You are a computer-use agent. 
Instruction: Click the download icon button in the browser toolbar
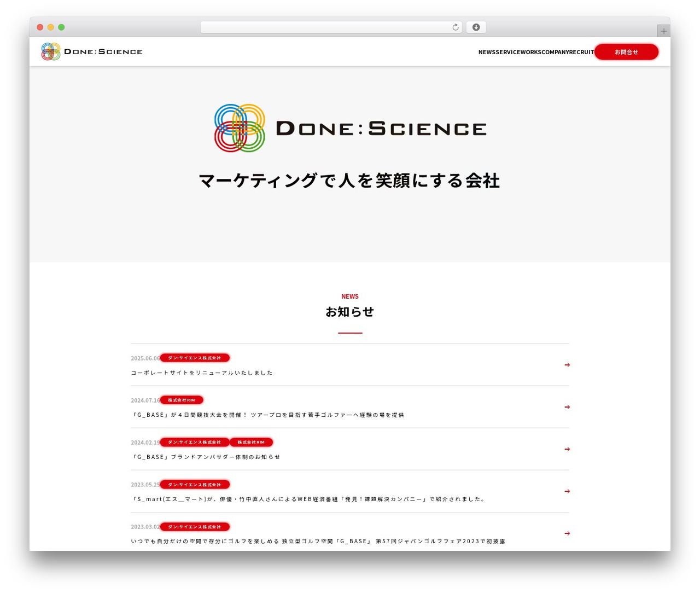click(476, 27)
